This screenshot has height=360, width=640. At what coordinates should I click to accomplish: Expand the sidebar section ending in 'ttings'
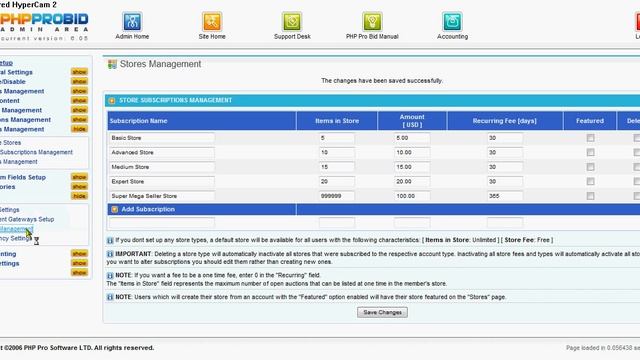coord(79,263)
